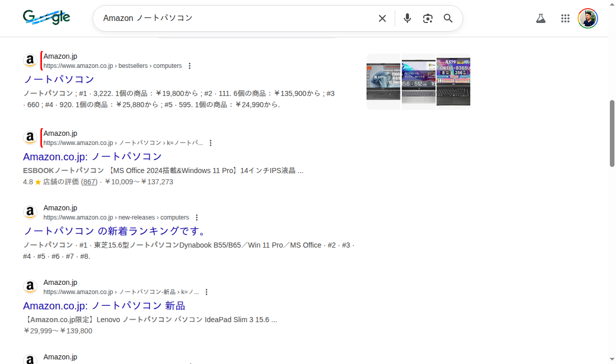
Task: Open Search Labs via the flask icon
Action: pyautogui.click(x=541, y=18)
